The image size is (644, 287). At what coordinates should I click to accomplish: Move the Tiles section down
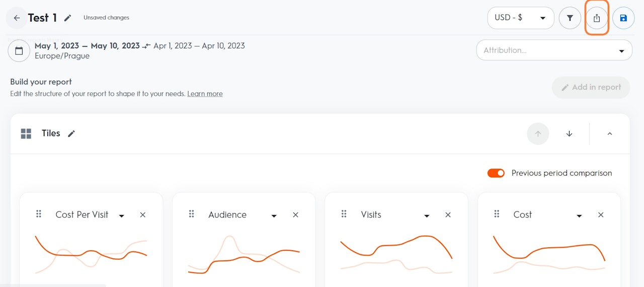coord(569,134)
